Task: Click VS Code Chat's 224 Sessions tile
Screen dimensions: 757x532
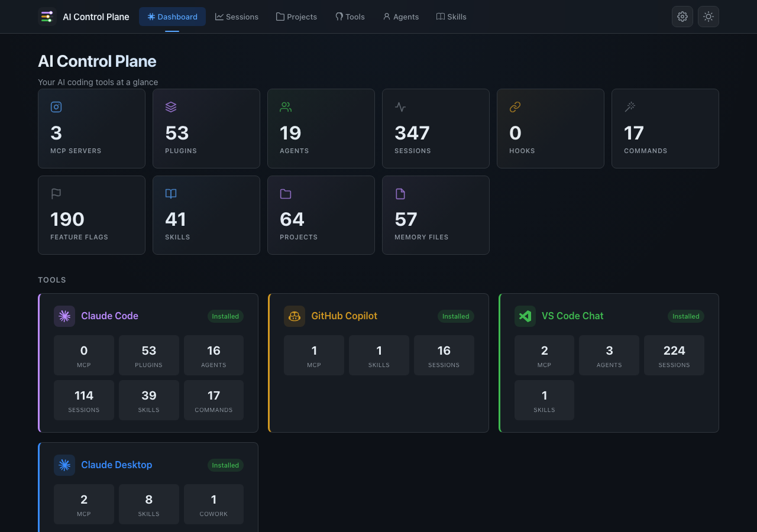Action: pyautogui.click(x=674, y=355)
